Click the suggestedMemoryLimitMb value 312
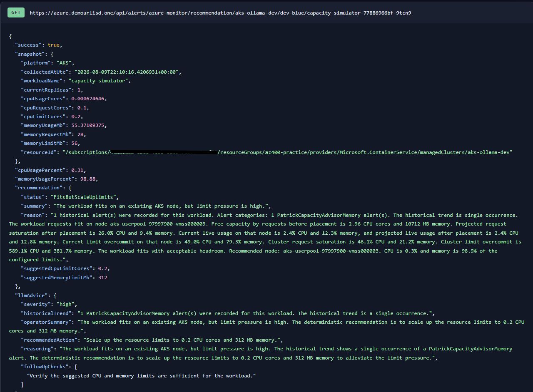533x392 pixels. coord(102,278)
